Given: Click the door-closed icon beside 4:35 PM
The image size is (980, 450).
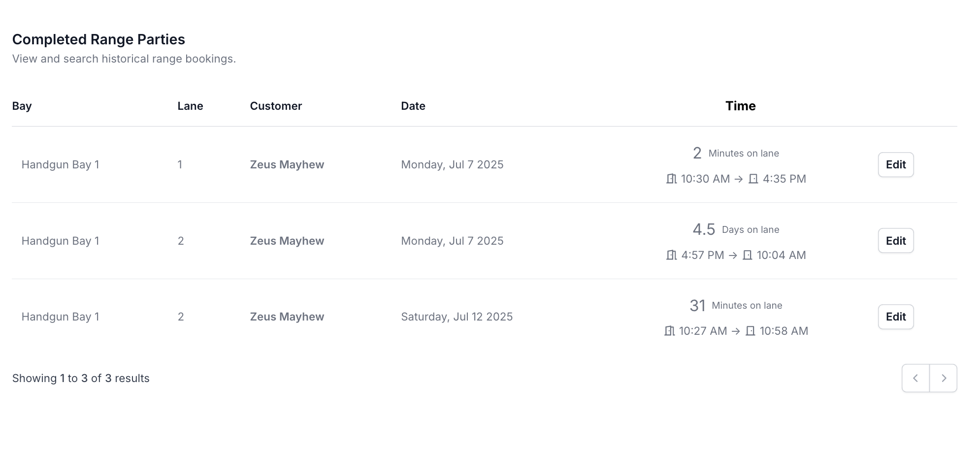Looking at the screenshot, I should pyautogui.click(x=753, y=179).
